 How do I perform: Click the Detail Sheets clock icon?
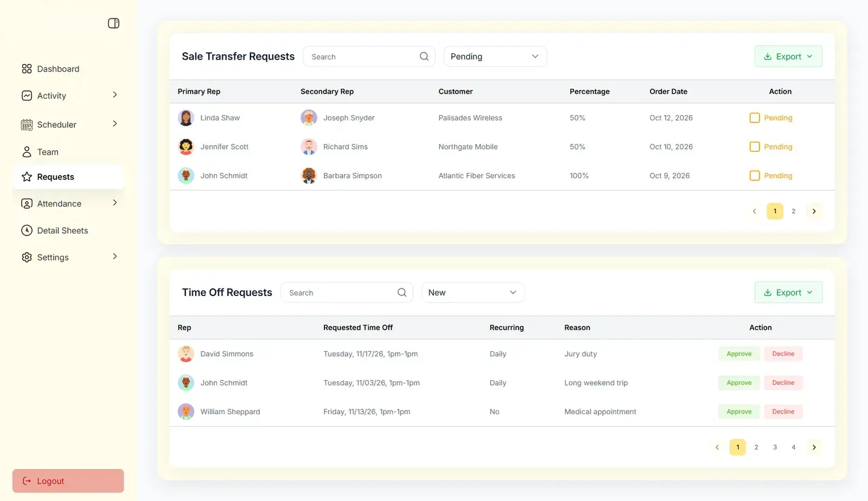(x=27, y=230)
